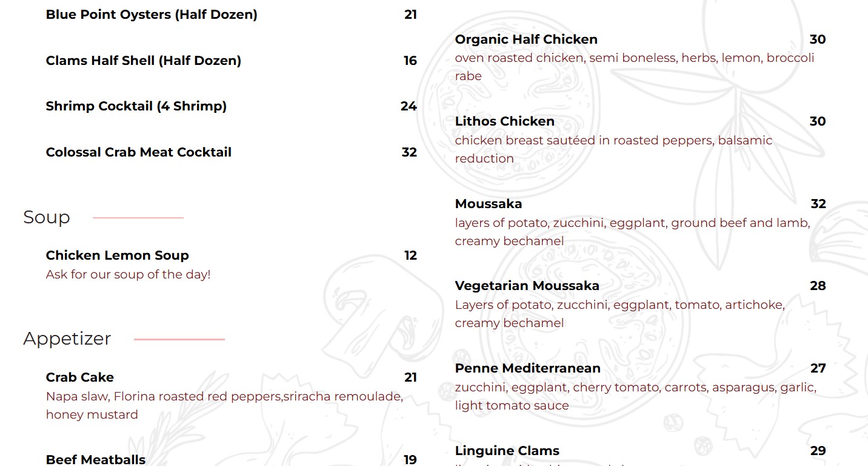Select the Lithos Chicken entree title
Viewport: 868px width, 466px height.
[x=505, y=121]
